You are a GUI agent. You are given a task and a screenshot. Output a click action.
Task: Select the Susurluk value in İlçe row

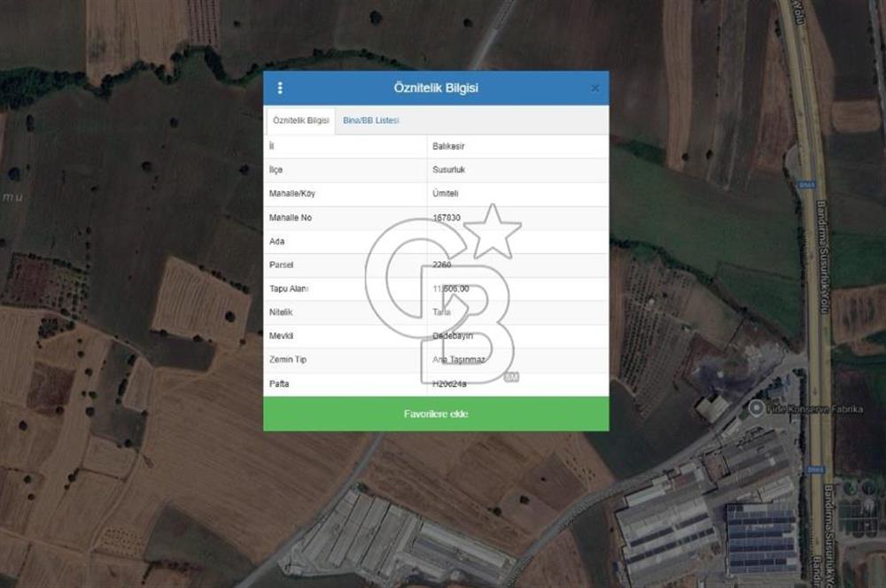click(x=448, y=169)
